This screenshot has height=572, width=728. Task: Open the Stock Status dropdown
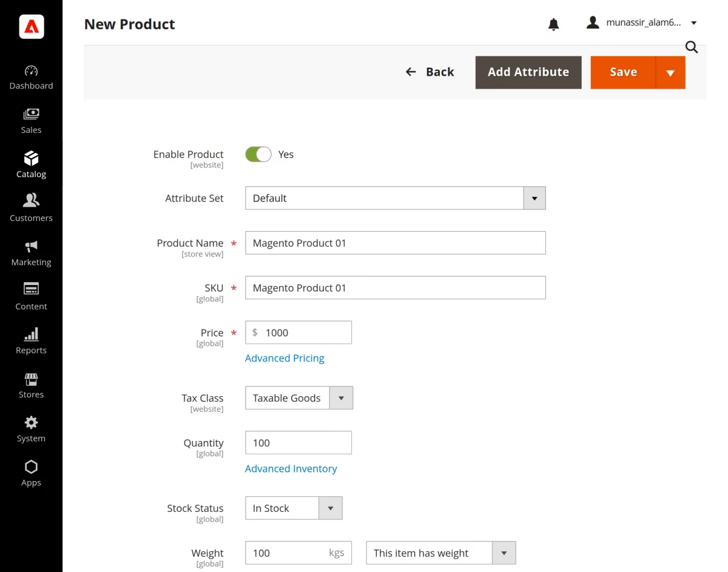point(331,508)
